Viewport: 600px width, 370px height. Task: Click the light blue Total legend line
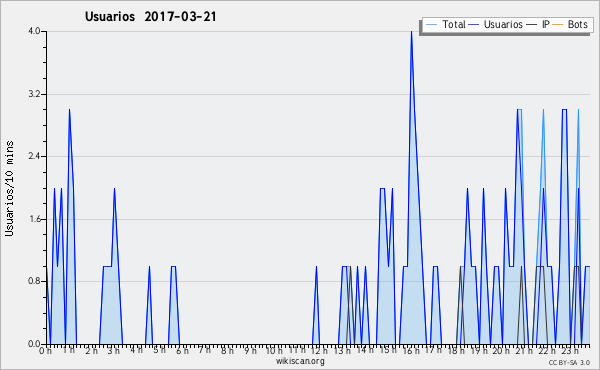click(x=431, y=25)
